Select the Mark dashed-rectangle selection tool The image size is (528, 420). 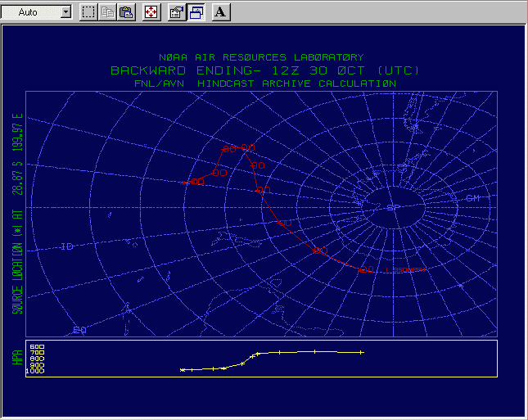click(88, 12)
